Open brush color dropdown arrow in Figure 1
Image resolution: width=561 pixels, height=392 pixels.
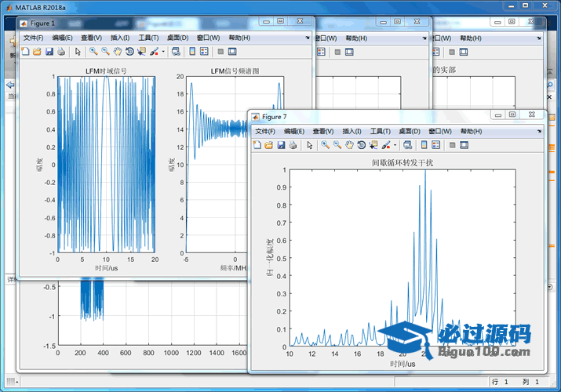163,52
